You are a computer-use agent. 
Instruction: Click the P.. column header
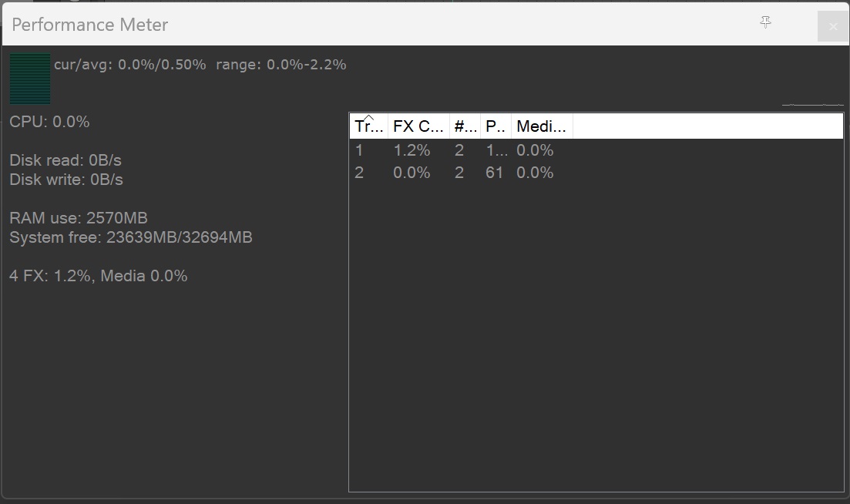pos(496,127)
